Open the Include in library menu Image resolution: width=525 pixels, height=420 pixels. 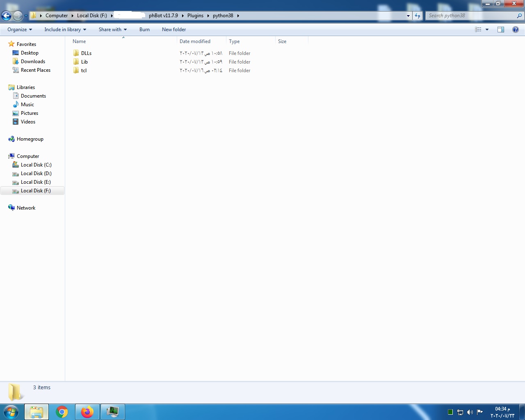[x=65, y=29]
